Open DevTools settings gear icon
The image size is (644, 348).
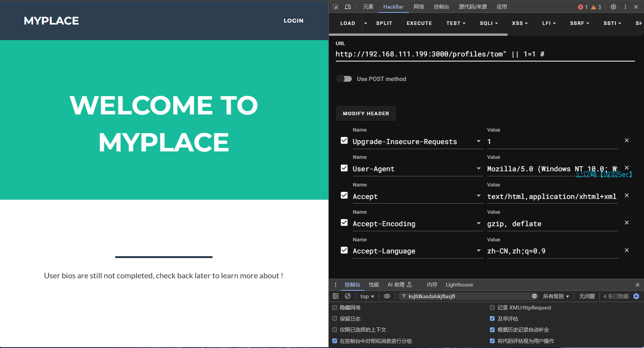click(613, 7)
